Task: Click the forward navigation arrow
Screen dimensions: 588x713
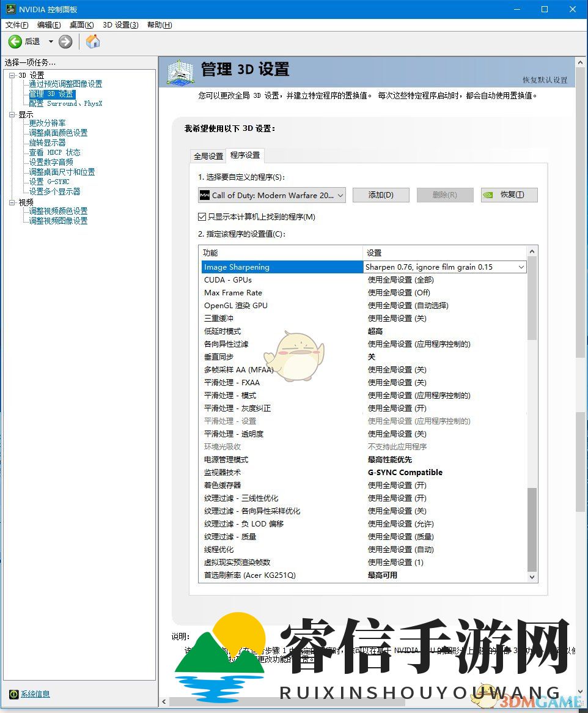Action: coord(65,42)
